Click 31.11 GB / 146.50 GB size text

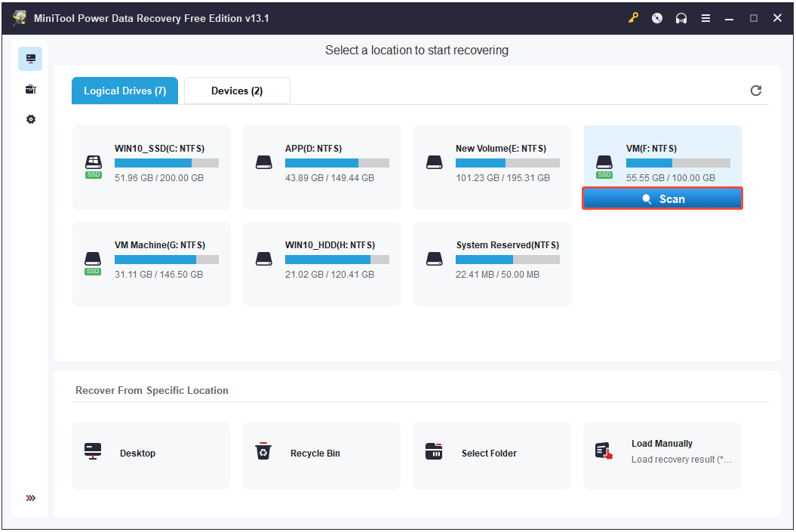point(158,275)
